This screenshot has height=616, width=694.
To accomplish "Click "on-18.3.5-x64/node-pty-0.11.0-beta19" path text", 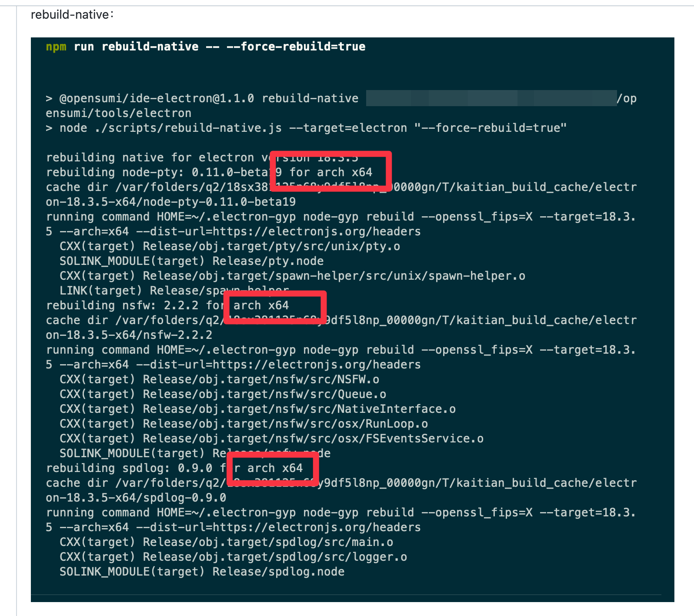I will 171,202.
